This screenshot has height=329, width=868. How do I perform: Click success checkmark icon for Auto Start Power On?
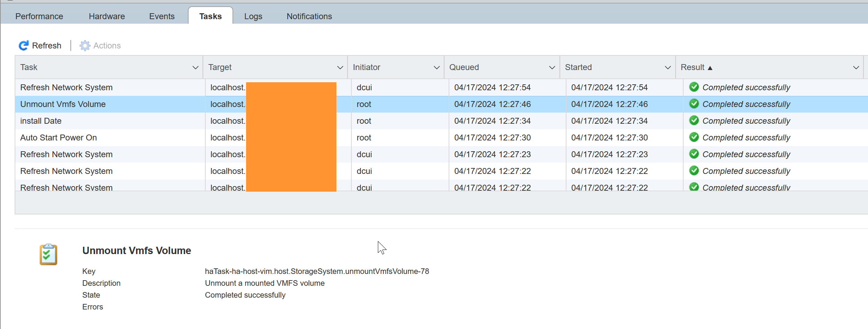point(694,137)
